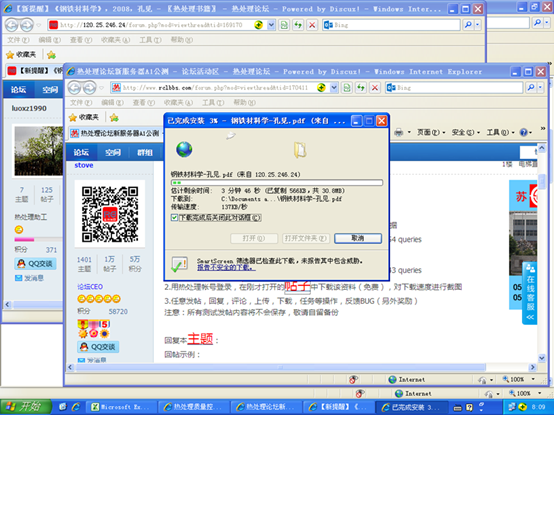Click the address field of front IE window
The width and height of the screenshot is (554, 523).
point(216,88)
